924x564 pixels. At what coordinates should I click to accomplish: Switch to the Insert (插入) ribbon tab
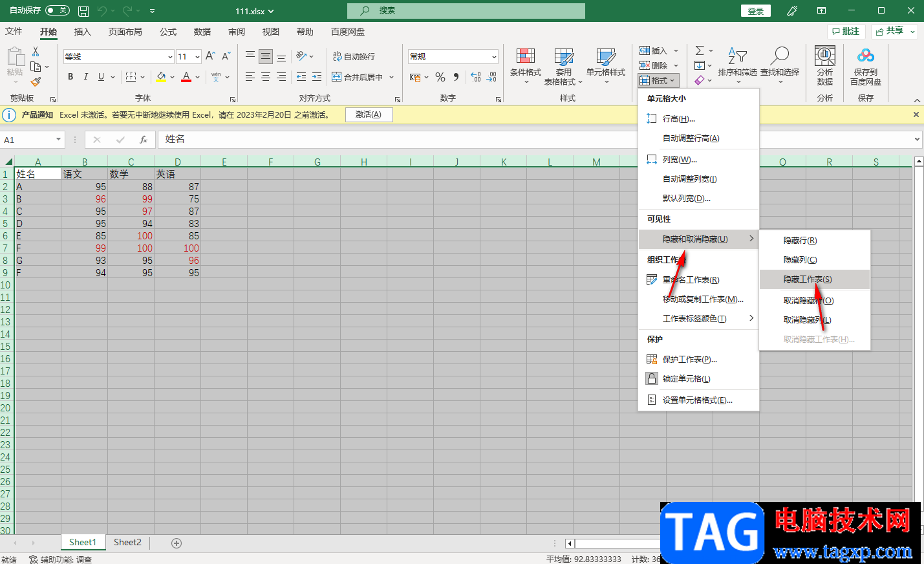pyautogui.click(x=83, y=32)
